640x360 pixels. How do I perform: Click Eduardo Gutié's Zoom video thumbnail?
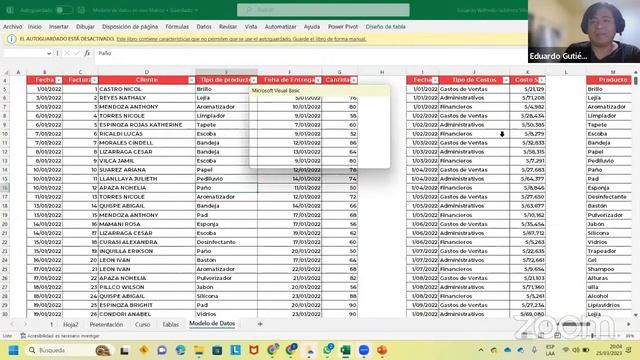point(584,31)
